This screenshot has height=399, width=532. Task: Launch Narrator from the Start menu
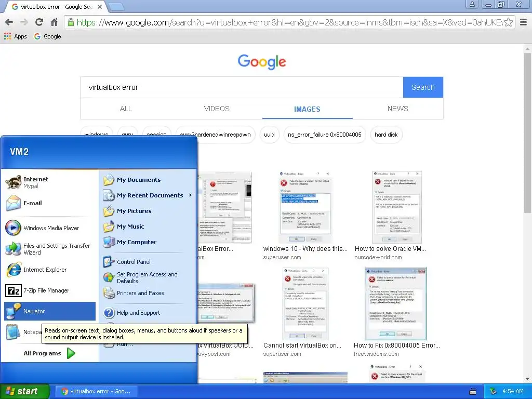click(x=50, y=311)
